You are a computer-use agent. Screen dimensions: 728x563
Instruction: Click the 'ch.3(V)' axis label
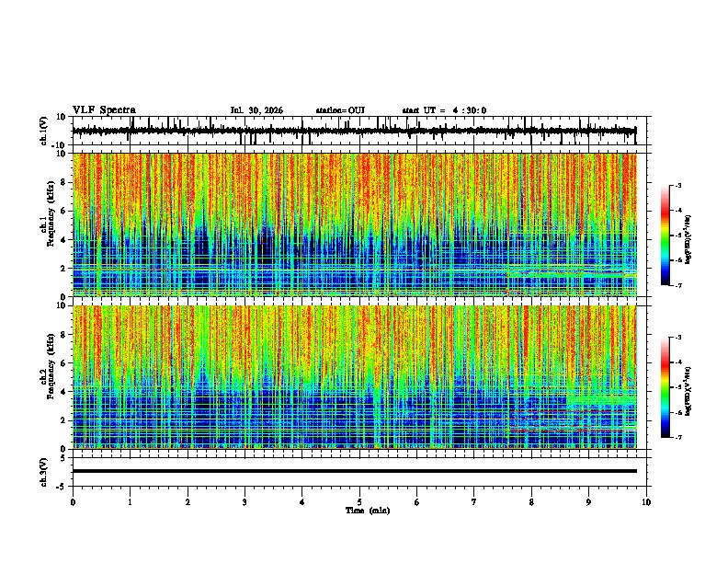pyautogui.click(x=44, y=472)
